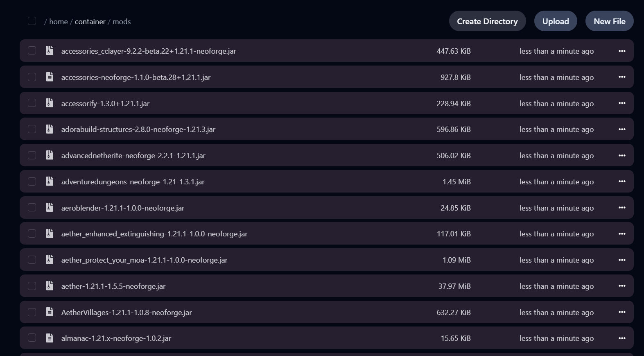Image resolution: width=644 pixels, height=356 pixels.
Task: Click the file icon next to almanac jar
Action: coord(50,338)
